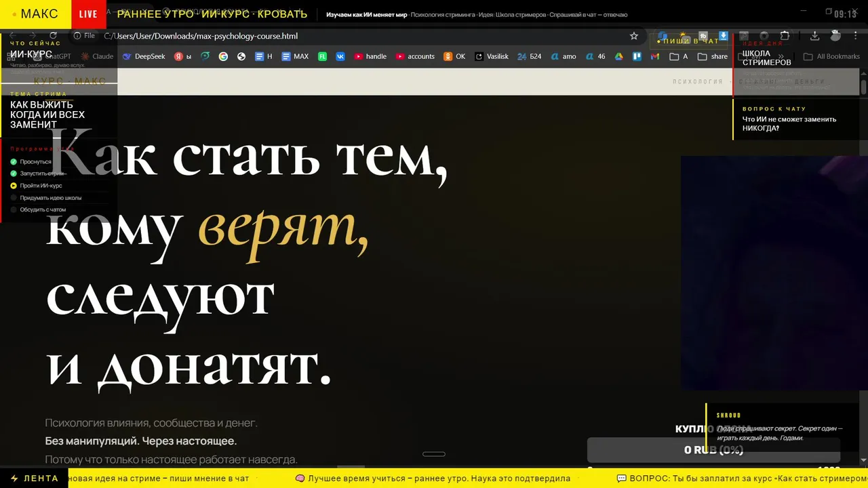Click the 'ДЕНЬГИ' page nav link

coord(810,81)
